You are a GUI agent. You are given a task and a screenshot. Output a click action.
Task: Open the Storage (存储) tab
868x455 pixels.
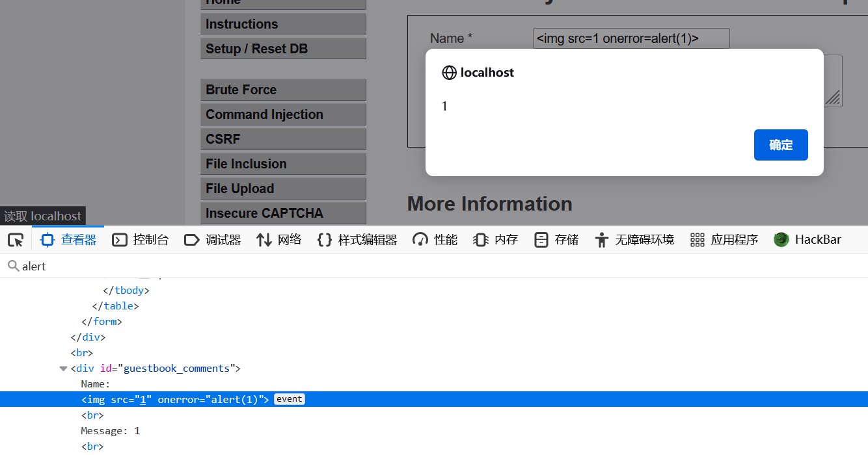pyautogui.click(x=556, y=240)
